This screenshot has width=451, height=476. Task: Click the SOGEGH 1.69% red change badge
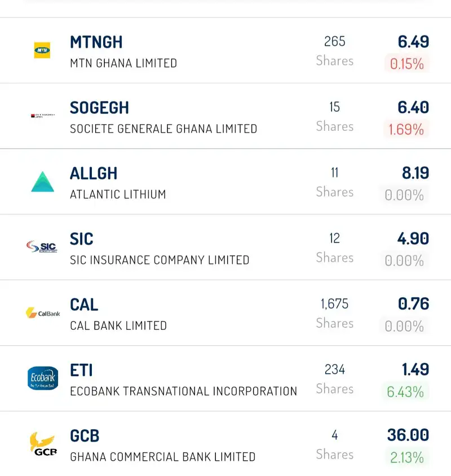(406, 129)
